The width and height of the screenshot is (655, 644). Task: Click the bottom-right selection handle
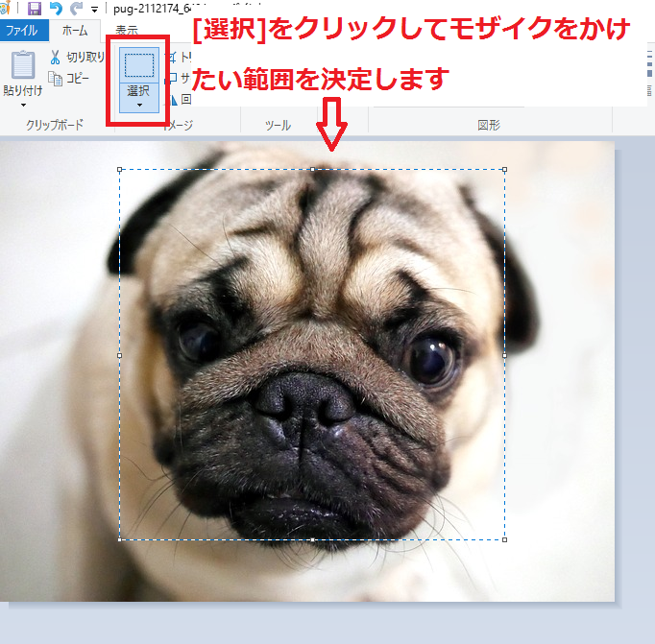point(504,539)
